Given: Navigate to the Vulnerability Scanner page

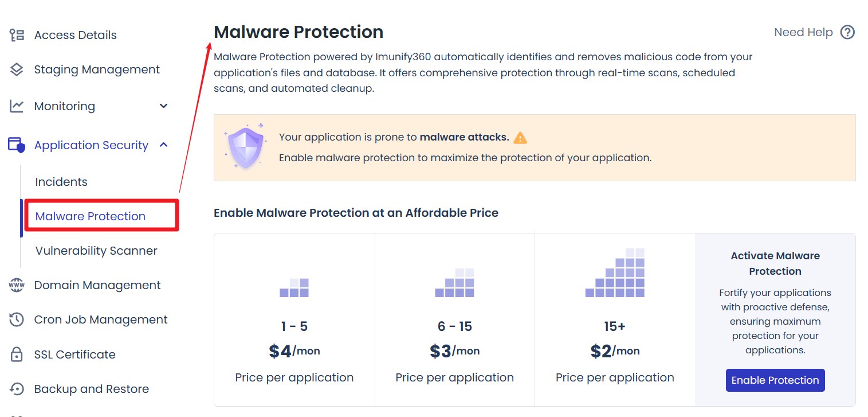Looking at the screenshot, I should coord(96,251).
